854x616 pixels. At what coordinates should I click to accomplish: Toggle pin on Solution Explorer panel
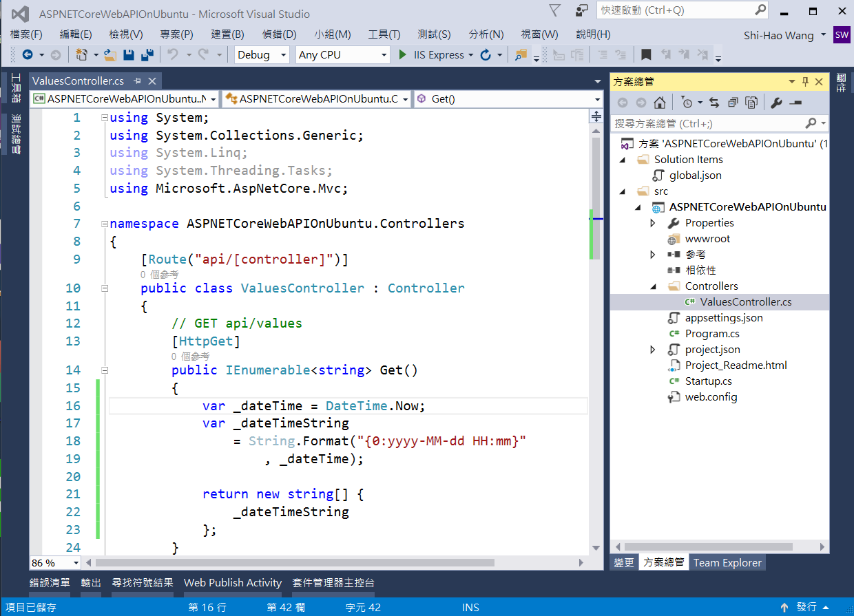805,82
